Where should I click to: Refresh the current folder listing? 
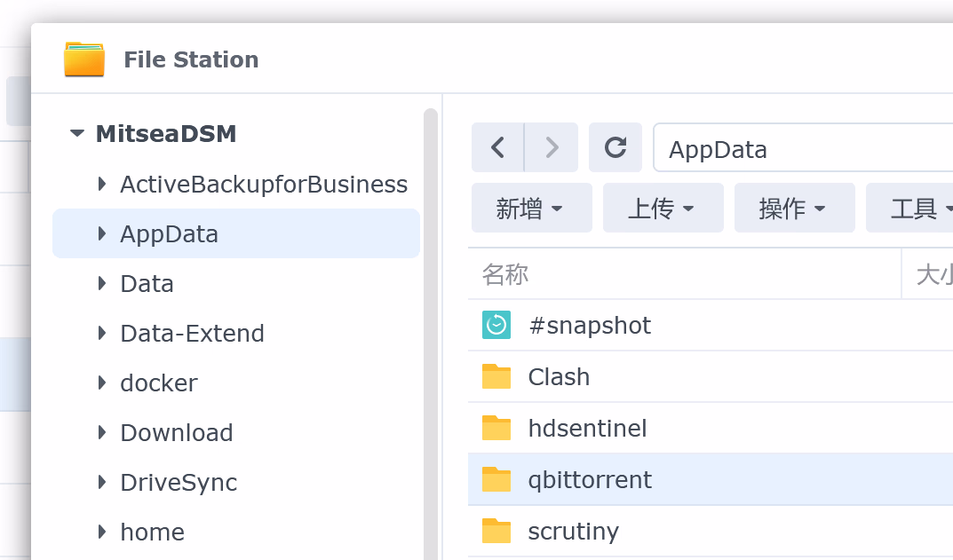coord(615,147)
